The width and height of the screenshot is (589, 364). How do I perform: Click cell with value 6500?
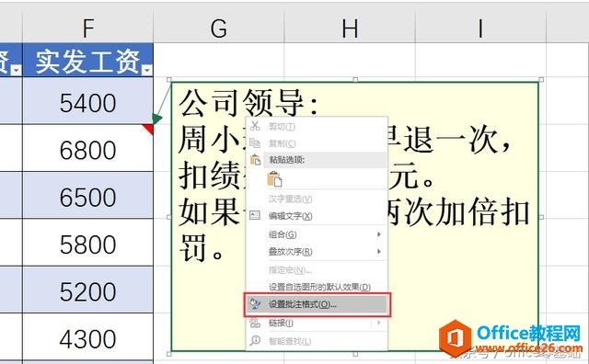click(x=88, y=196)
